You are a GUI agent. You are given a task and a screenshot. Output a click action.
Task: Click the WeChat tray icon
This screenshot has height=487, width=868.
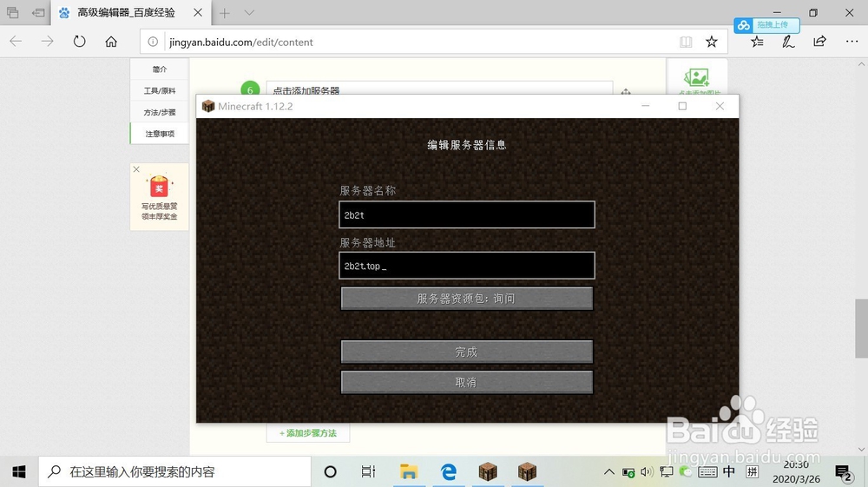click(686, 471)
